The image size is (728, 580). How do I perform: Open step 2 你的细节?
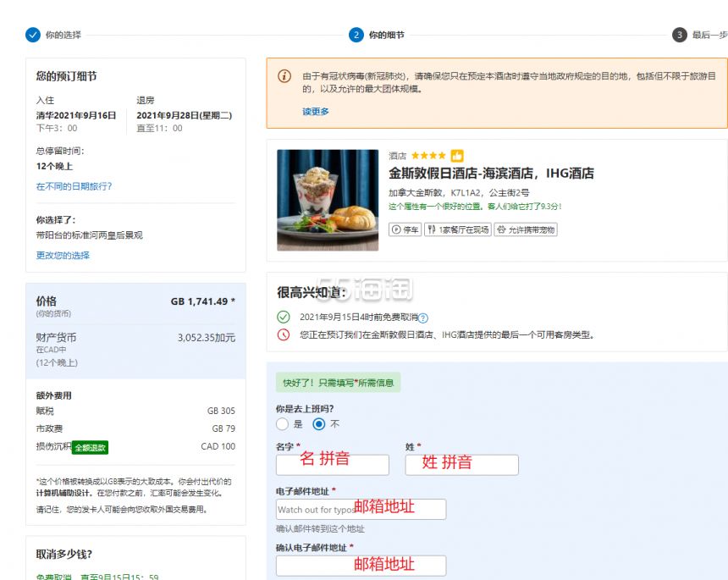[x=377, y=35]
